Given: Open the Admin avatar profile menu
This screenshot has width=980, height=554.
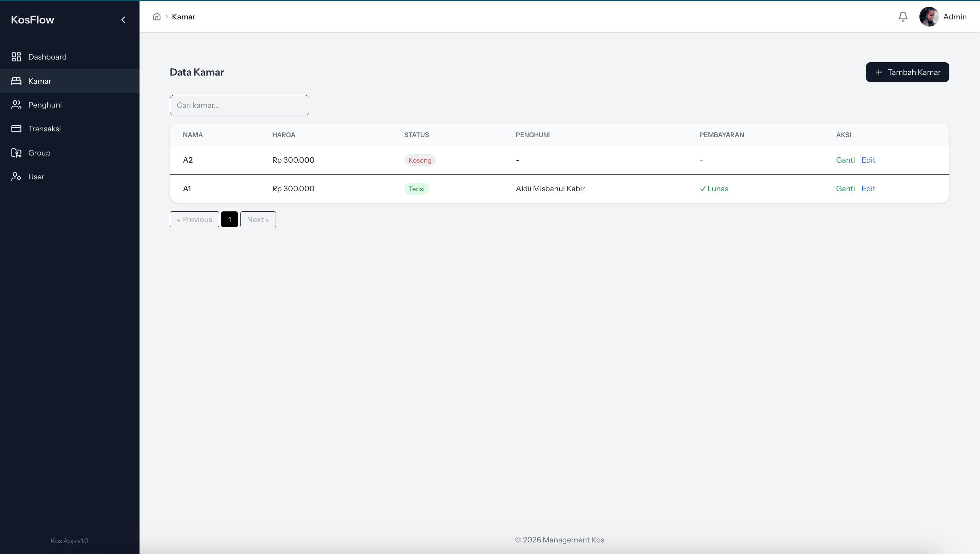Looking at the screenshot, I should (929, 17).
